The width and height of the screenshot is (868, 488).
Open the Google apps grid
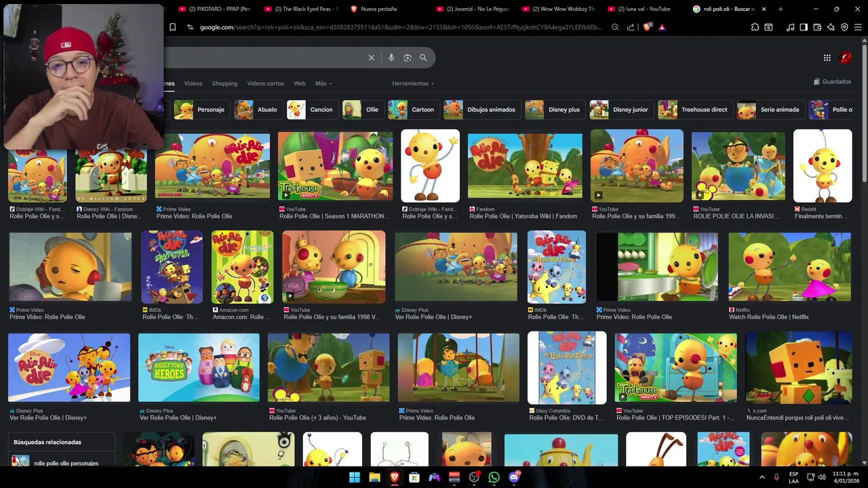(827, 58)
